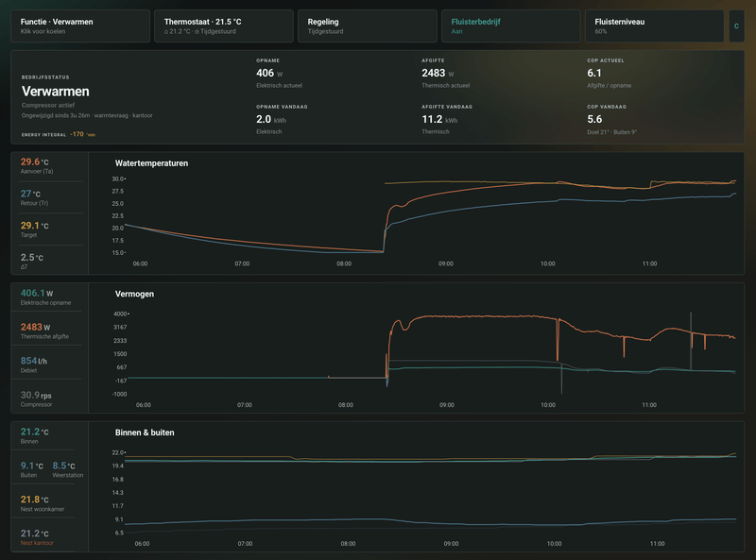Click the Compressor actief status line
The image size is (756, 560).
pos(48,105)
